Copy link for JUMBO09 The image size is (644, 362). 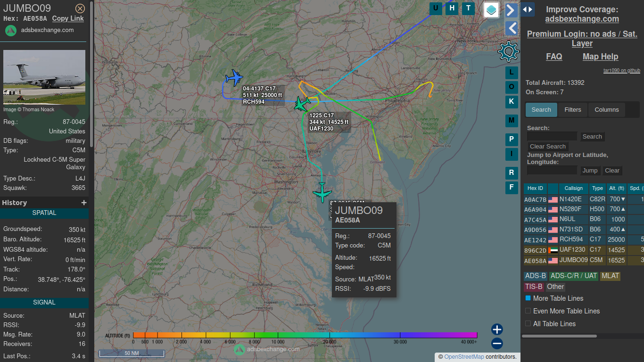(x=68, y=18)
